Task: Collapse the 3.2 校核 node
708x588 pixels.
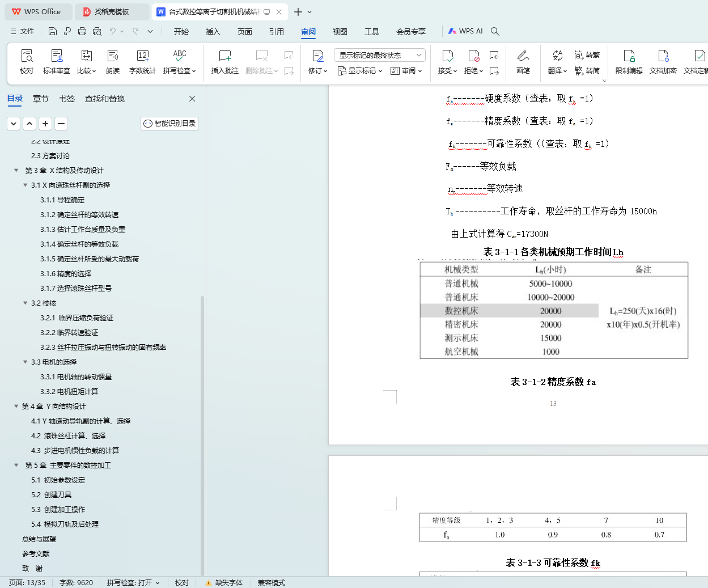Action: [x=26, y=303]
